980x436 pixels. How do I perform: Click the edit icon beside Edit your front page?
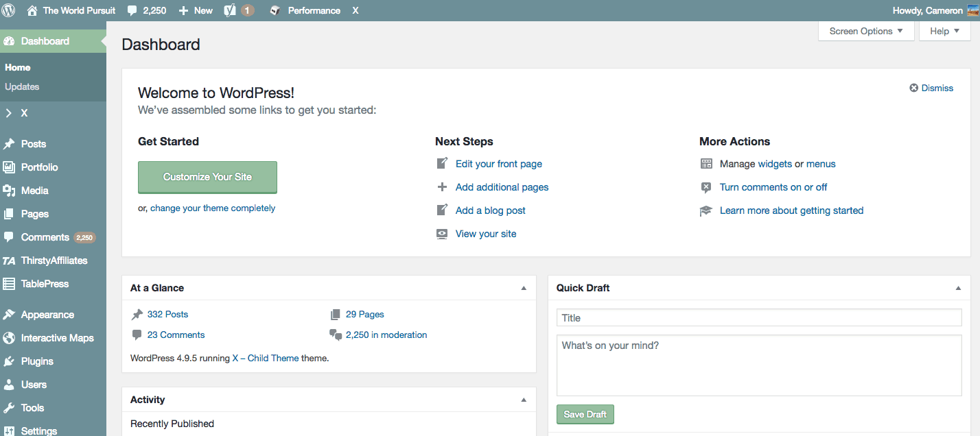click(443, 164)
